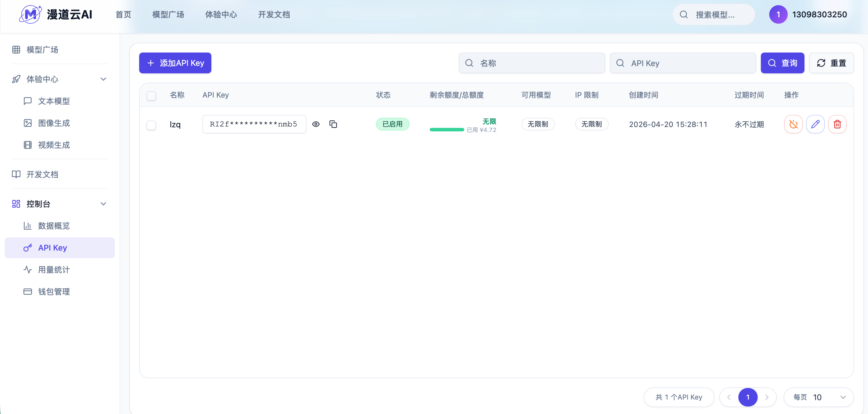
Task: Click the creation time 2026-04-20 15:28:11
Action: click(668, 124)
